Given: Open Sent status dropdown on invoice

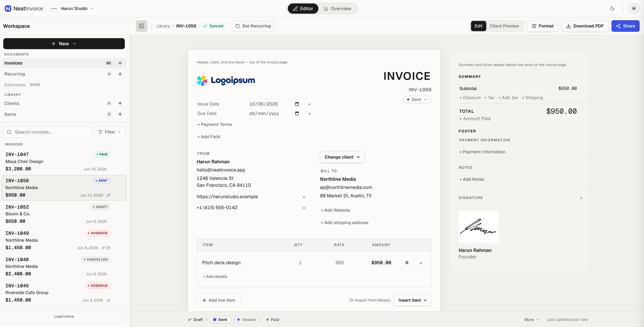Looking at the screenshot, I should 417,99.
